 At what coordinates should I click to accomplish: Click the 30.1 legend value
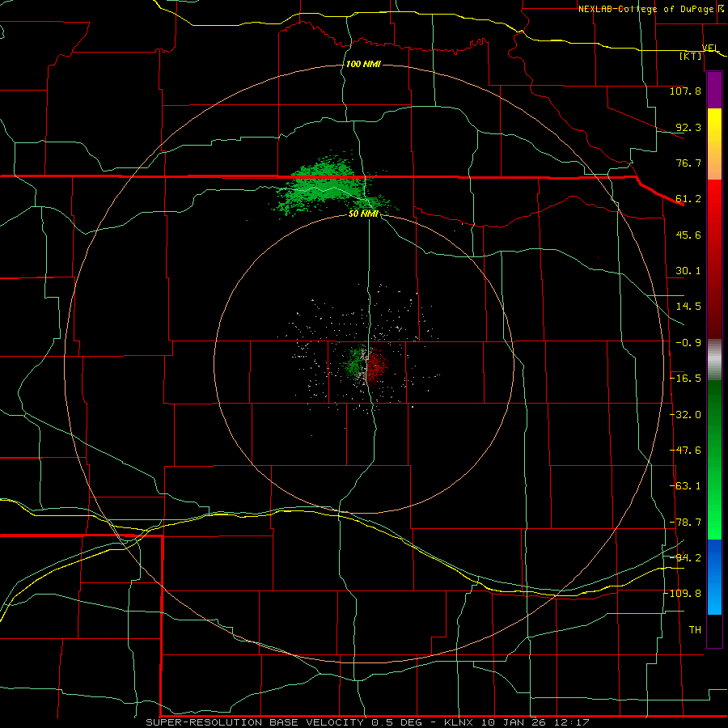point(688,271)
